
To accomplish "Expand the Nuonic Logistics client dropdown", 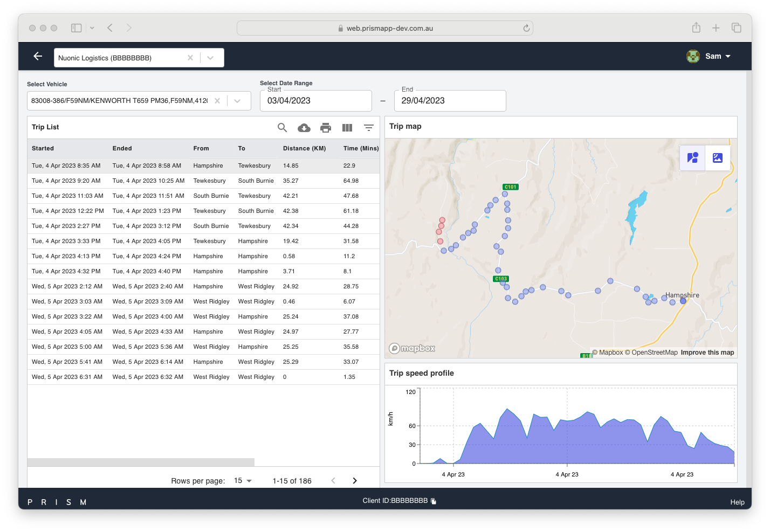I will (210, 58).
